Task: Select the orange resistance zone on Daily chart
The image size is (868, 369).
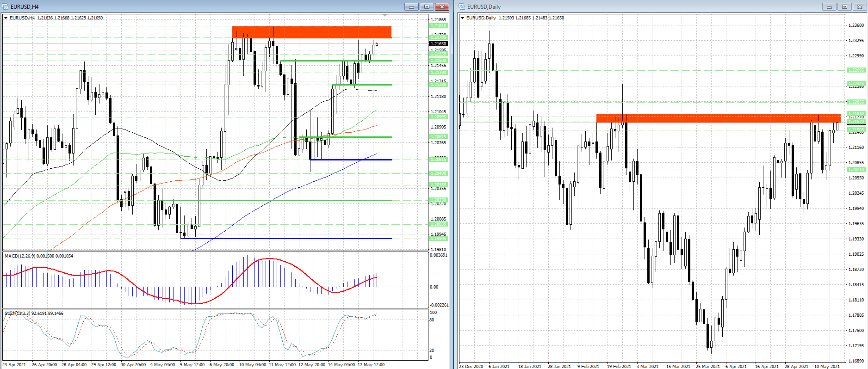Action: coord(718,118)
